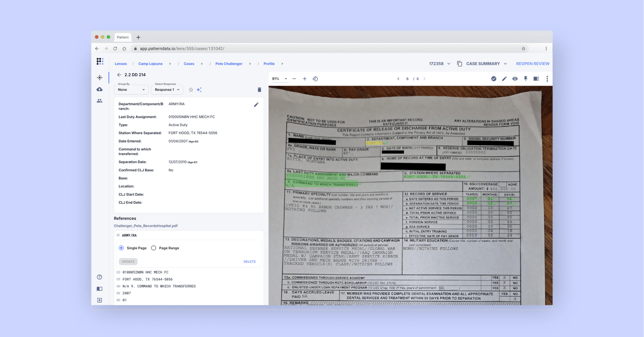Expand the arrow after Cases breadcrumb
The height and width of the screenshot is (337, 644).
202,63
